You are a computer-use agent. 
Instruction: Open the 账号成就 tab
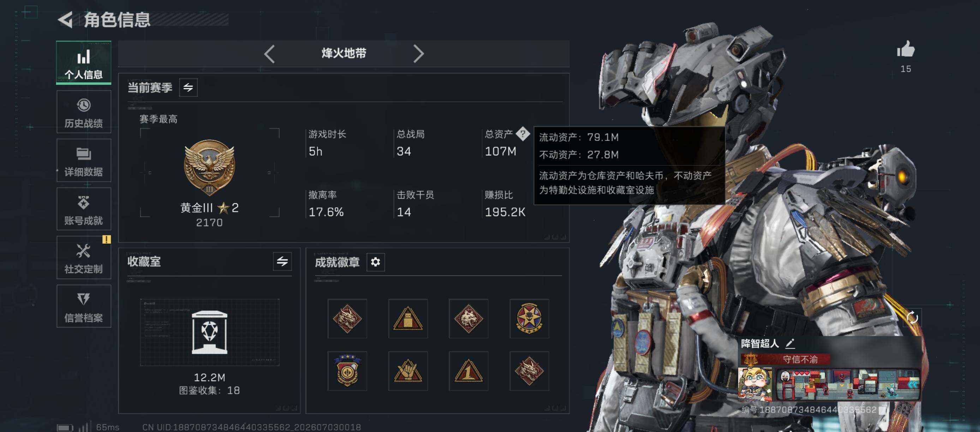pyautogui.click(x=84, y=209)
